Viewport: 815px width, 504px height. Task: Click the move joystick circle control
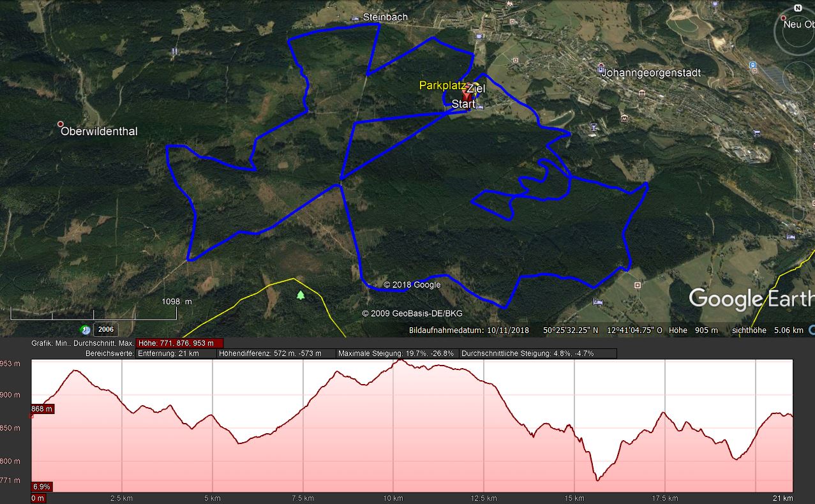pos(798,77)
